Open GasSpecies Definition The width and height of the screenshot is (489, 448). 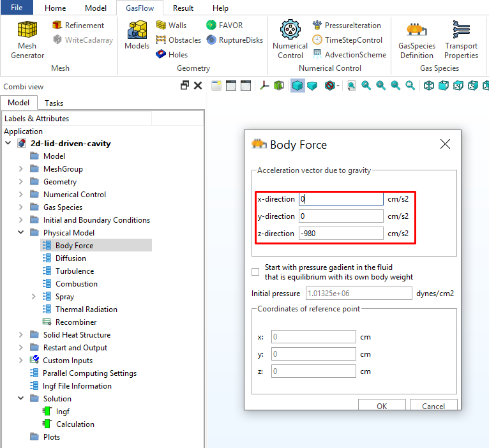coord(416,40)
